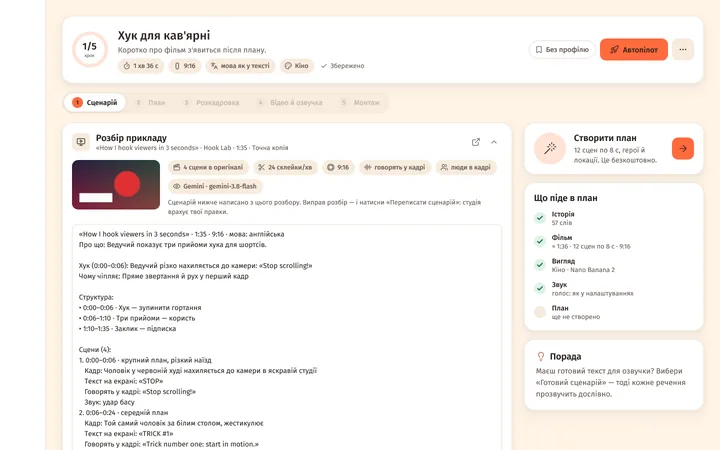
Task: Switch to the Монтаж step tab
Action: [361, 102]
